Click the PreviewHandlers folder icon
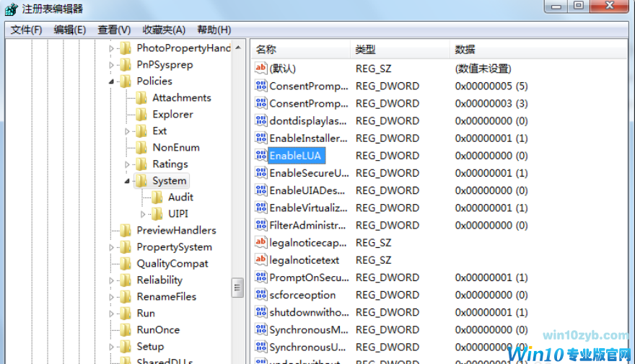 [x=126, y=231]
